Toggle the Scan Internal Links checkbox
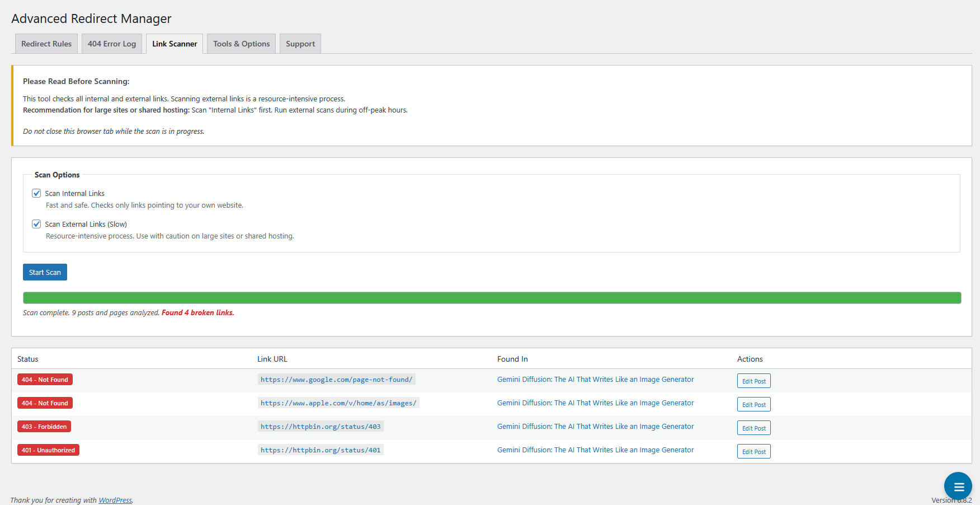The width and height of the screenshot is (980, 505). coord(37,193)
